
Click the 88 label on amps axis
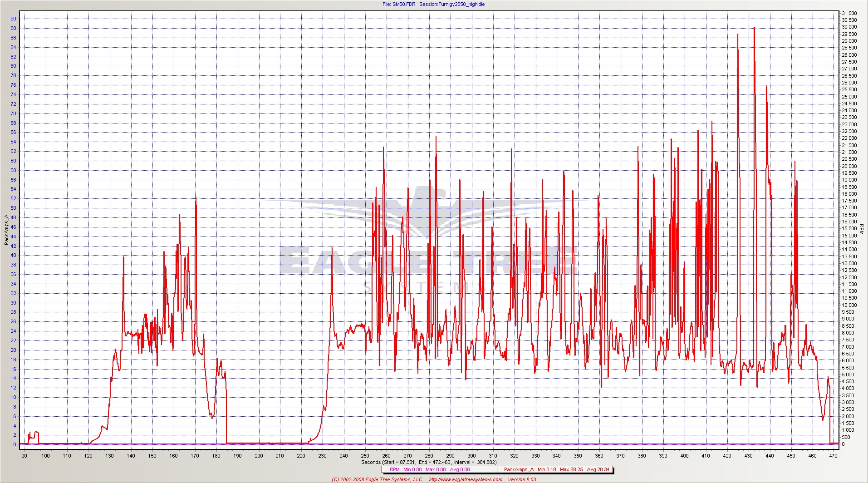pyautogui.click(x=13, y=28)
